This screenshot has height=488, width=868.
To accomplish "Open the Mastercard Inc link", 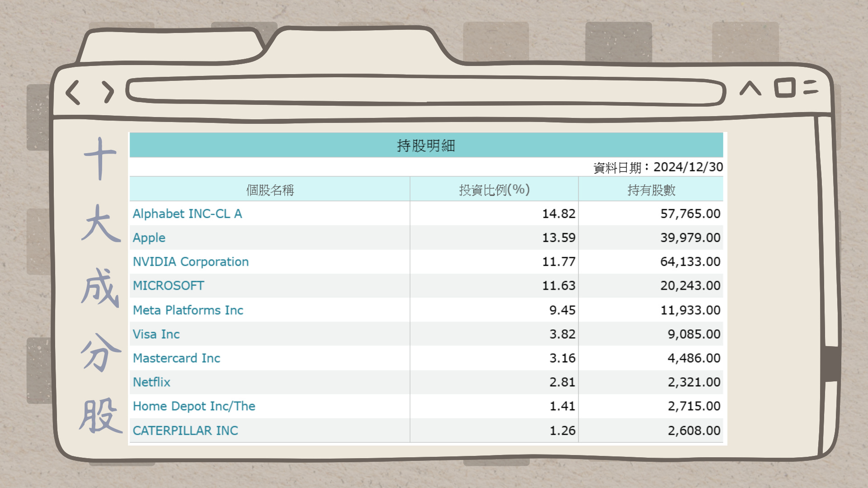I will [176, 358].
